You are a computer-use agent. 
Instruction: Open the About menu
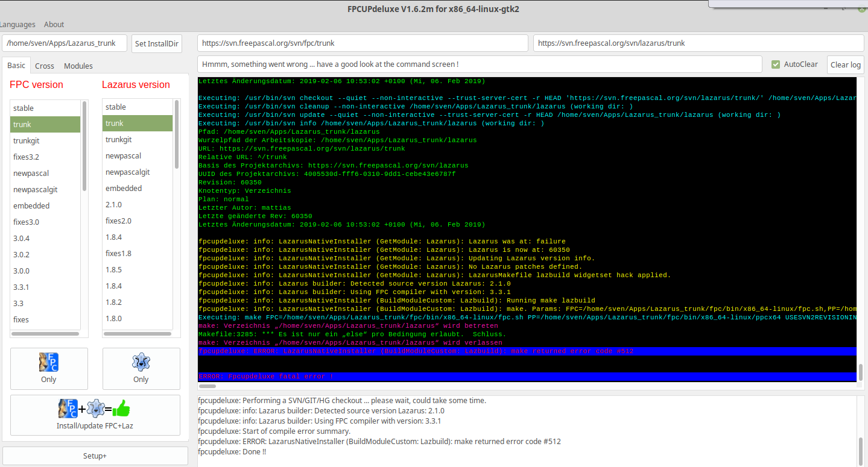[54, 25]
